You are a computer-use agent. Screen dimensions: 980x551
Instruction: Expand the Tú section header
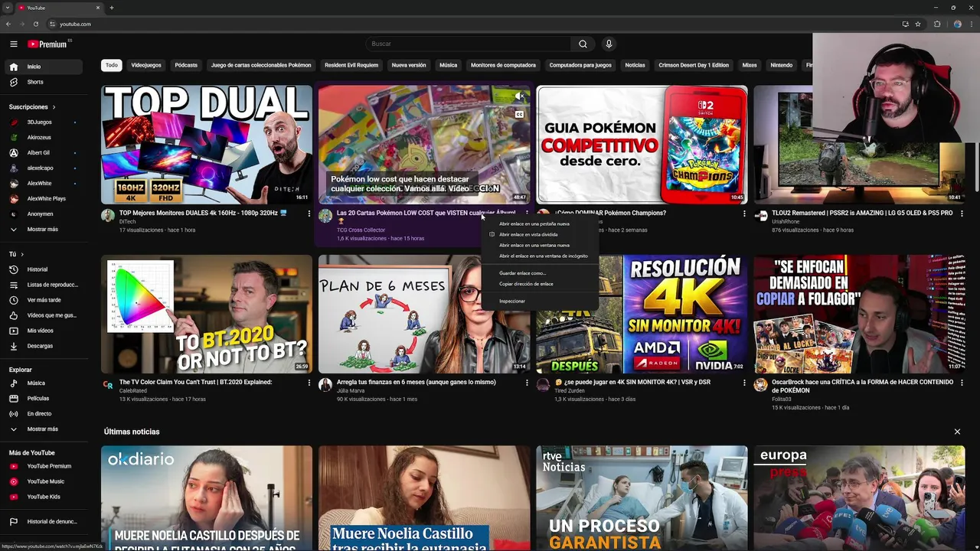16,254
